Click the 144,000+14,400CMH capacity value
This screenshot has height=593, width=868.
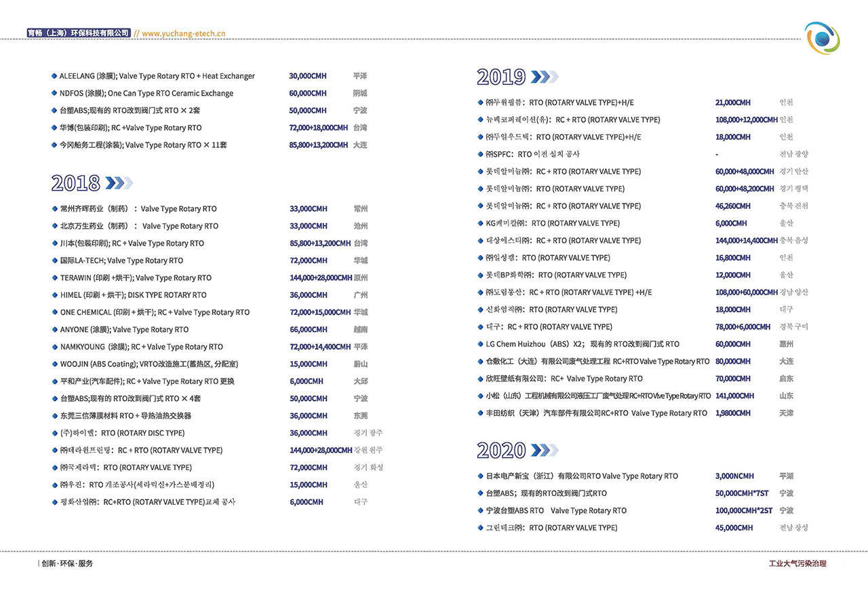[x=747, y=240]
